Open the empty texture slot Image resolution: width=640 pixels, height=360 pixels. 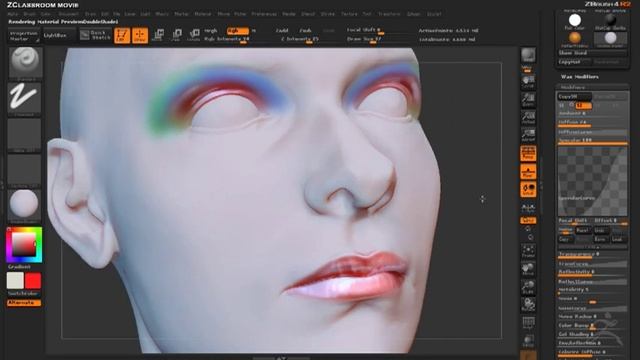click(24, 170)
